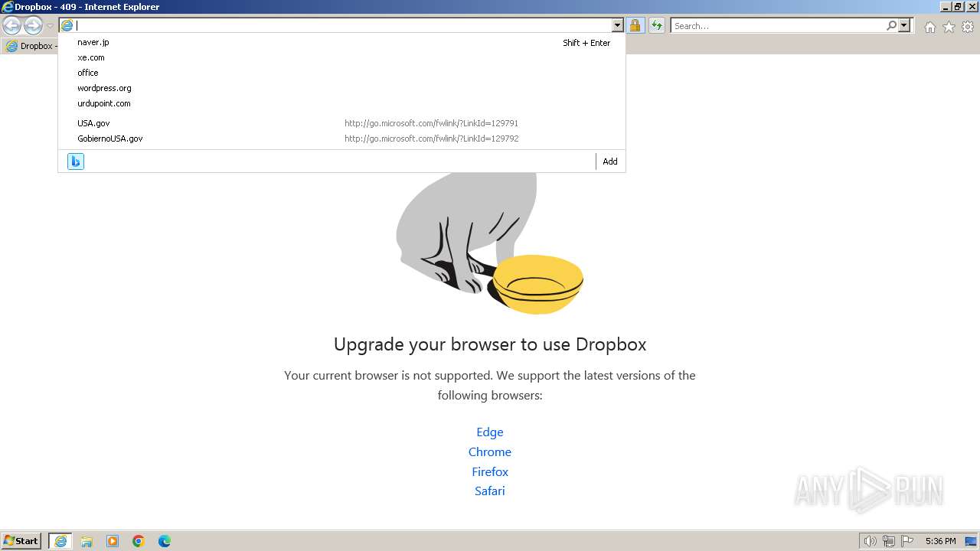Select naver.jp suggestion
Viewport: 980px width, 551px height.
[341, 42]
